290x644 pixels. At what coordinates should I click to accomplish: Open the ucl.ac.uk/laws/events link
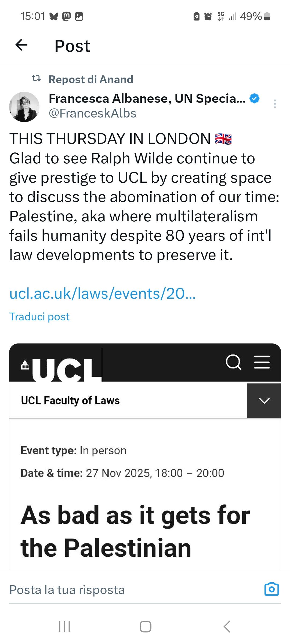(102, 294)
